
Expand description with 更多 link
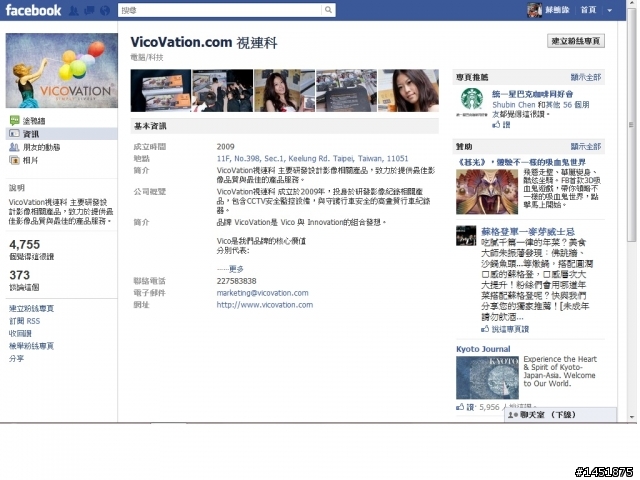pos(236,269)
